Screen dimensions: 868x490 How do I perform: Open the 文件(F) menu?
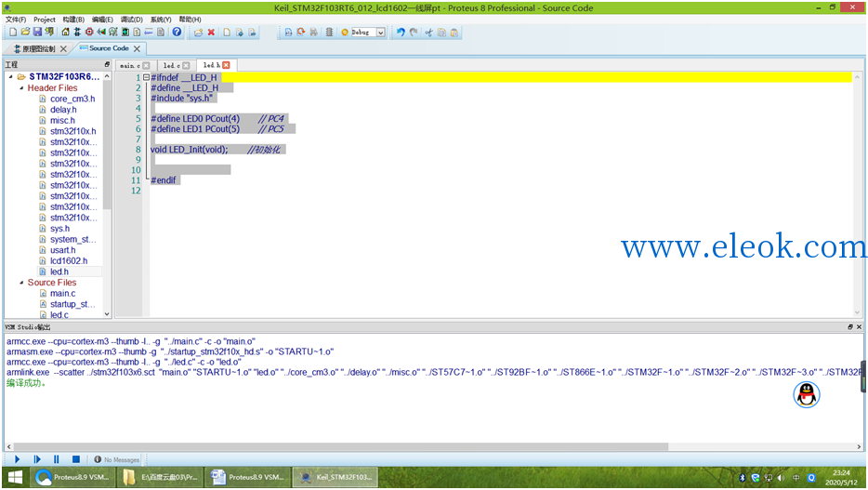(x=16, y=20)
